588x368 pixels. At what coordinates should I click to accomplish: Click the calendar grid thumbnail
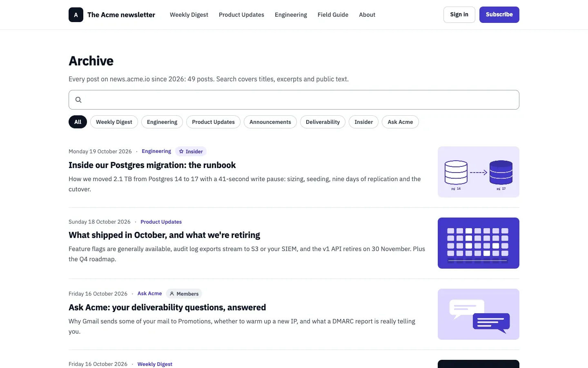coord(479,243)
